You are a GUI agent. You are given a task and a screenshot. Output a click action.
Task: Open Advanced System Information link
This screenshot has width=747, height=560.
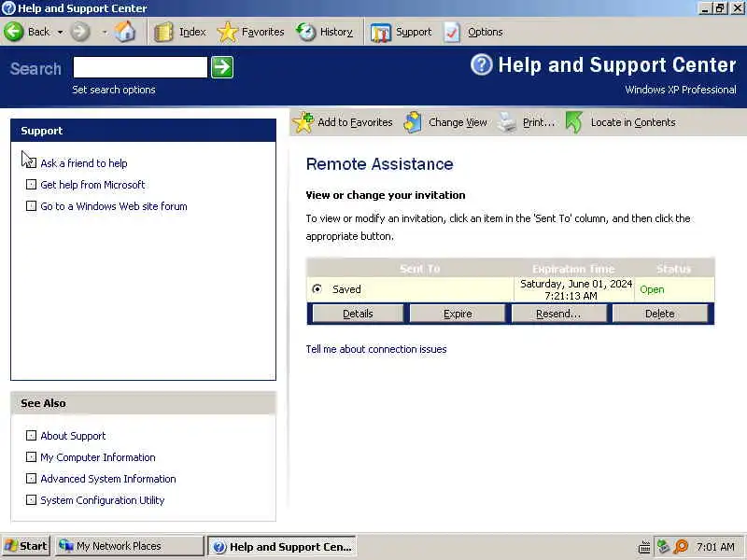[x=108, y=479]
